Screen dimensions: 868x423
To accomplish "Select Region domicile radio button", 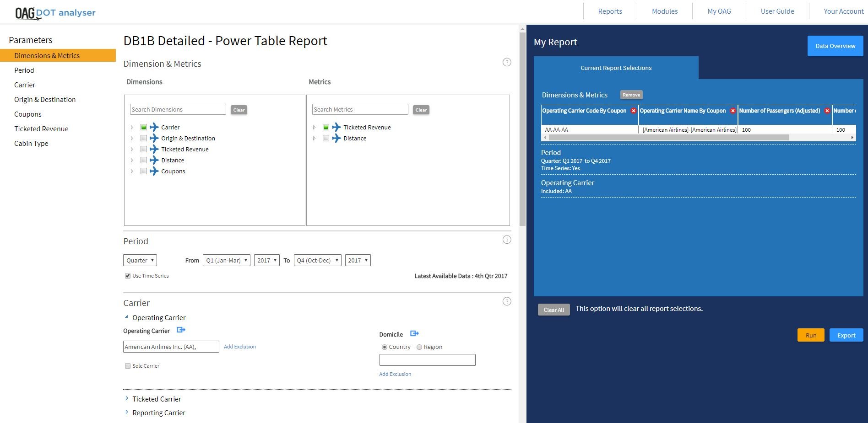I will pos(419,347).
